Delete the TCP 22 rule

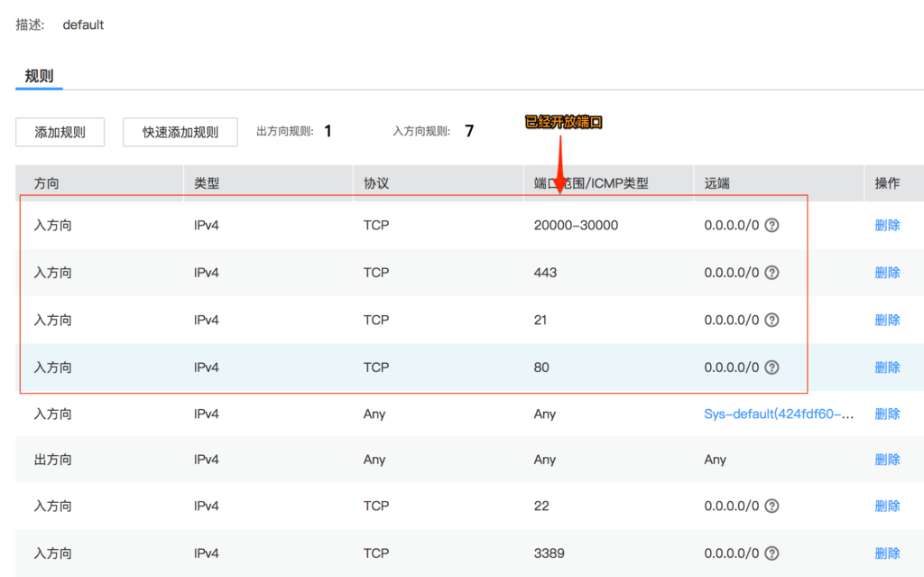pos(887,507)
